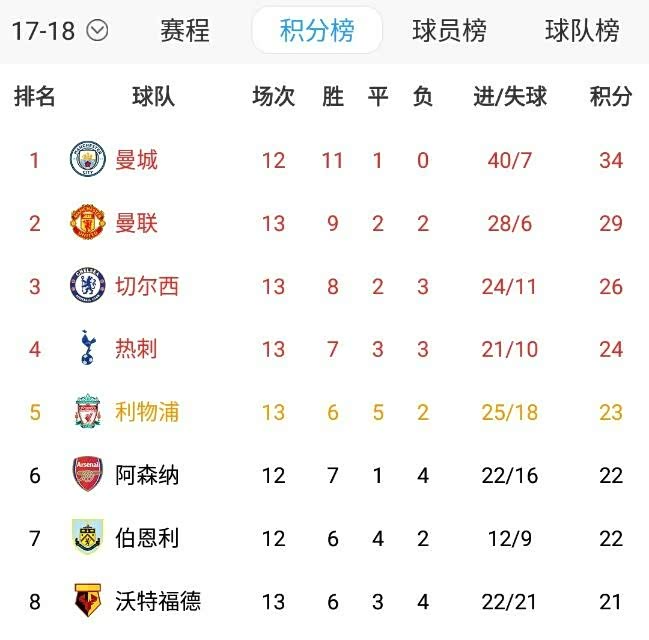
Task: Click the Watford club crest
Action: [x=87, y=601]
